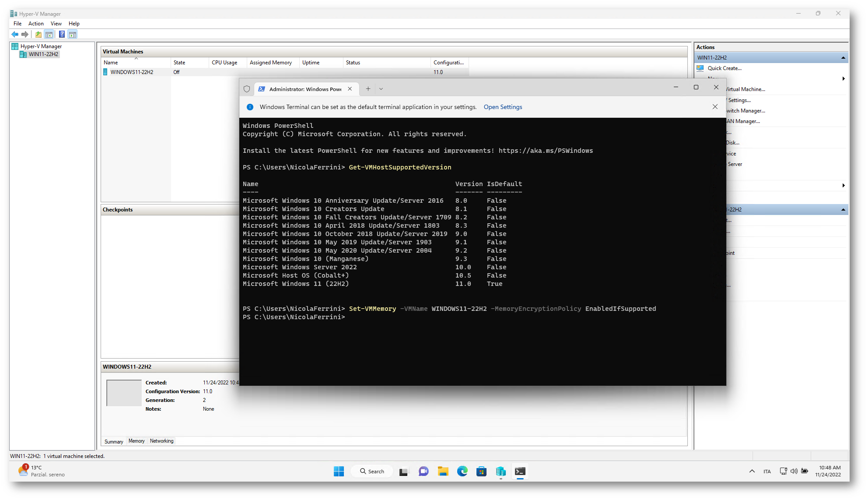Open the File menu

(x=17, y=24)
